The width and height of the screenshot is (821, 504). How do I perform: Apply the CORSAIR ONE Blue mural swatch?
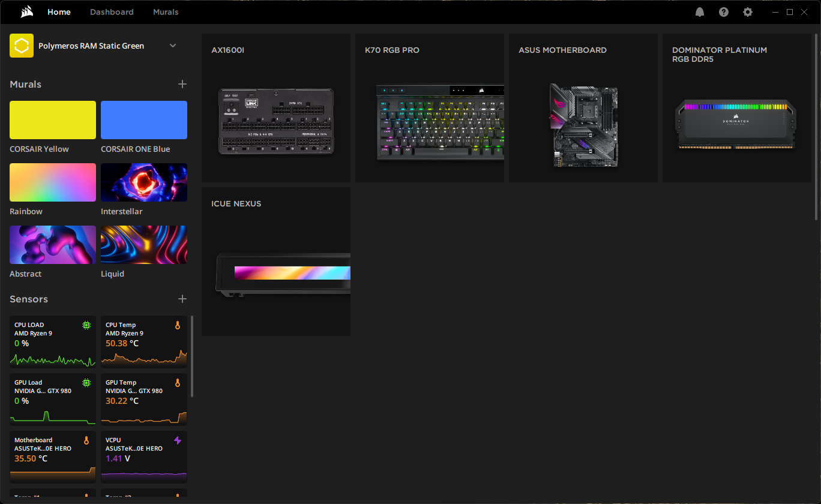click(x=144, y=120)
